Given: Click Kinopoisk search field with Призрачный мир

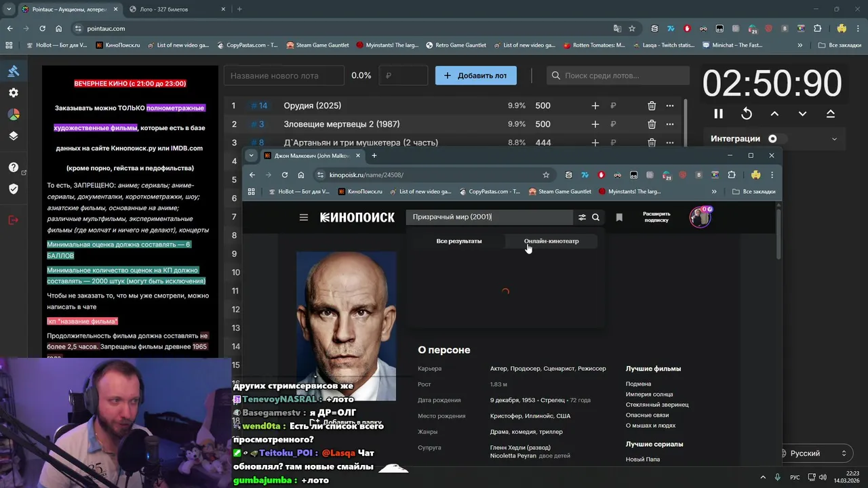Looking at the screenshot, I should (490, 217).
